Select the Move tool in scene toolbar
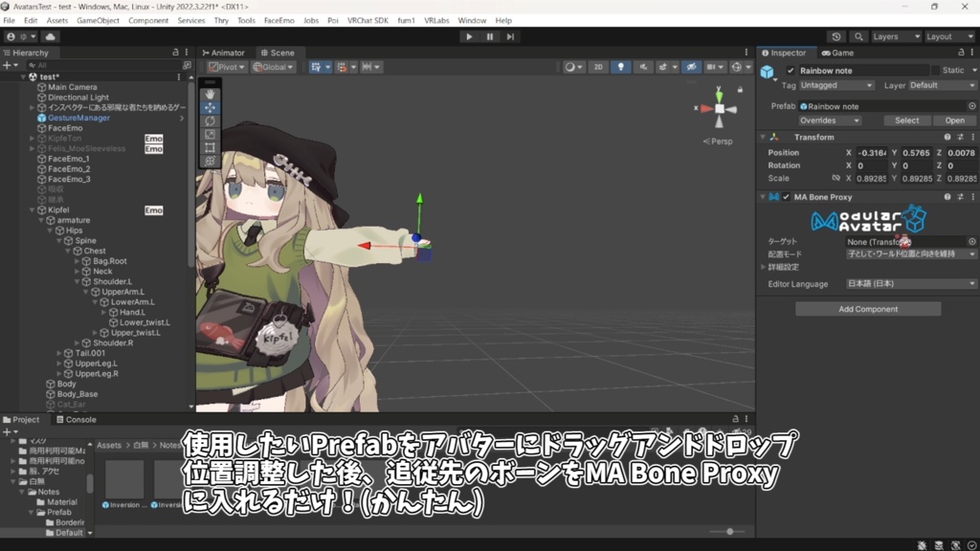This screenshot has height=551, width=980. point(210,107)
